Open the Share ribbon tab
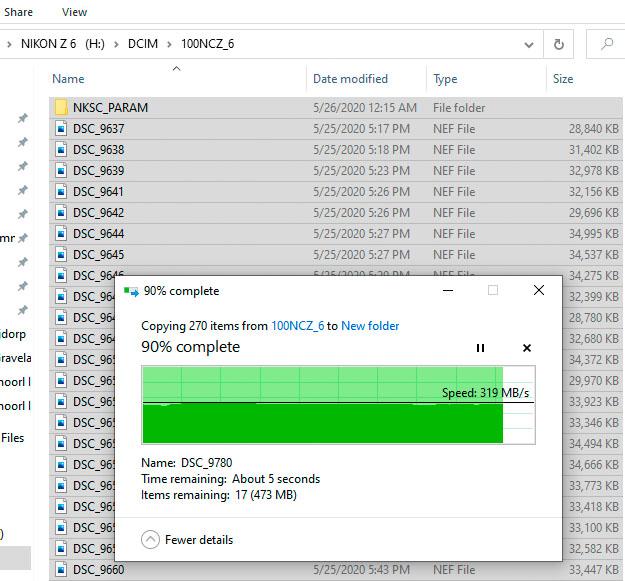625x581 pixels. point(18,12)
